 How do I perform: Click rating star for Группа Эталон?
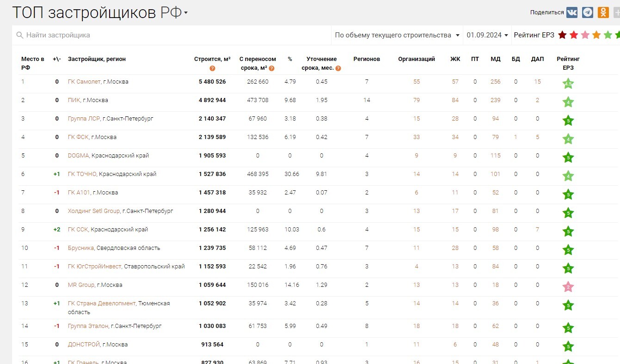[x=568, y=328]
